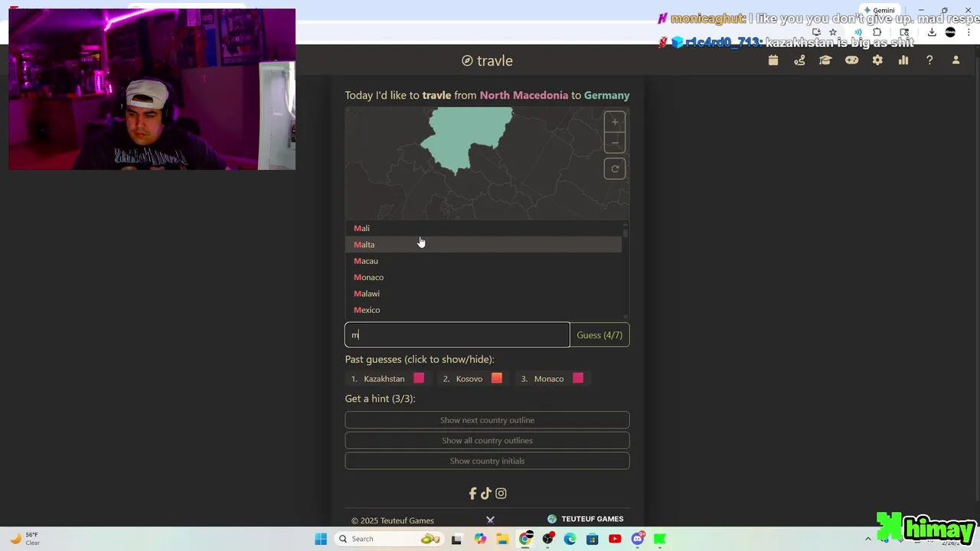Open YouTube from the taskbar
The width and height of the screenshot is (980, 551).
tap(615, 539)
